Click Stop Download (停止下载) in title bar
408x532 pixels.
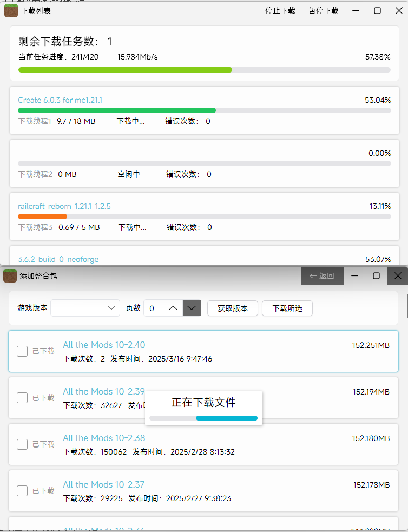(x=280, y=10)
